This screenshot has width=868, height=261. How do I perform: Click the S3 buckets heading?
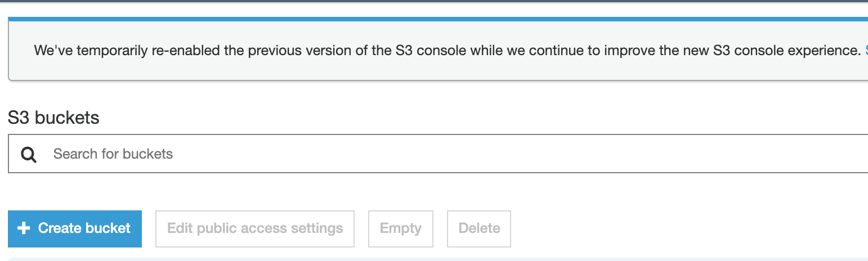[54, 118]
